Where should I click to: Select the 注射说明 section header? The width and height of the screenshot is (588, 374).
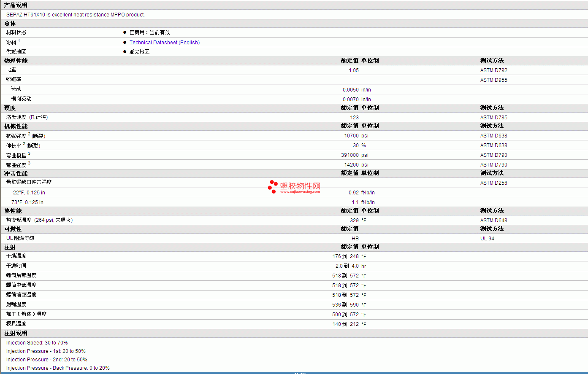pyautogui.click(x=16, y=333)
